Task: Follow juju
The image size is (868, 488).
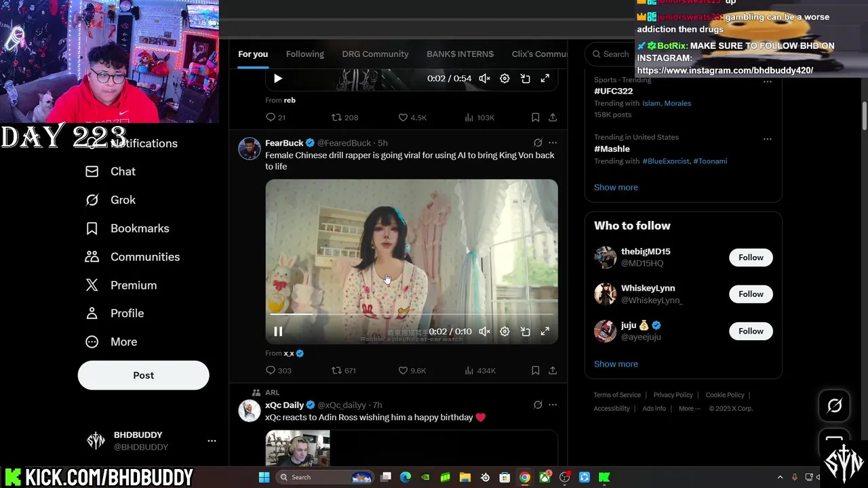Action: [x=751, y=331]
